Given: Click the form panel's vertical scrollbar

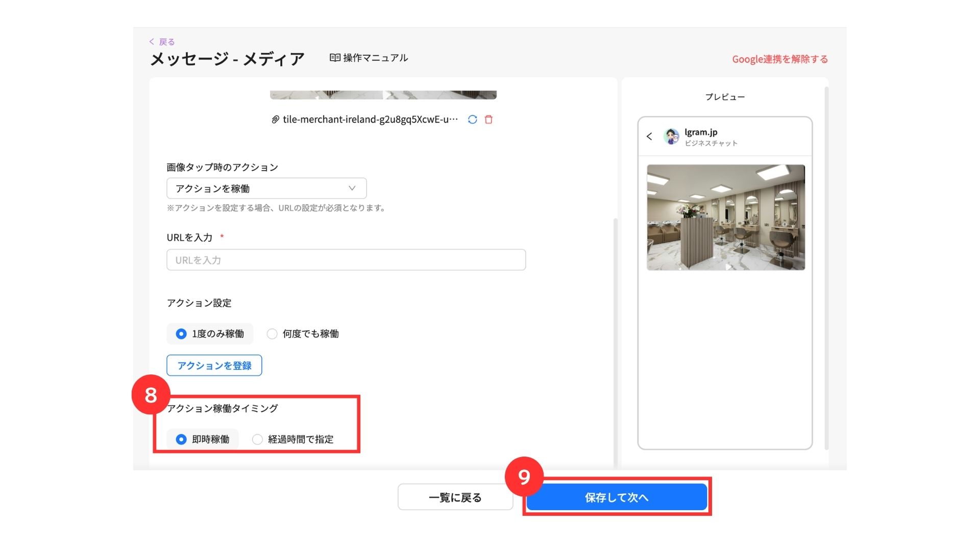Looking at the screenshot, I should pyautogui.click(x=615, y=342).
